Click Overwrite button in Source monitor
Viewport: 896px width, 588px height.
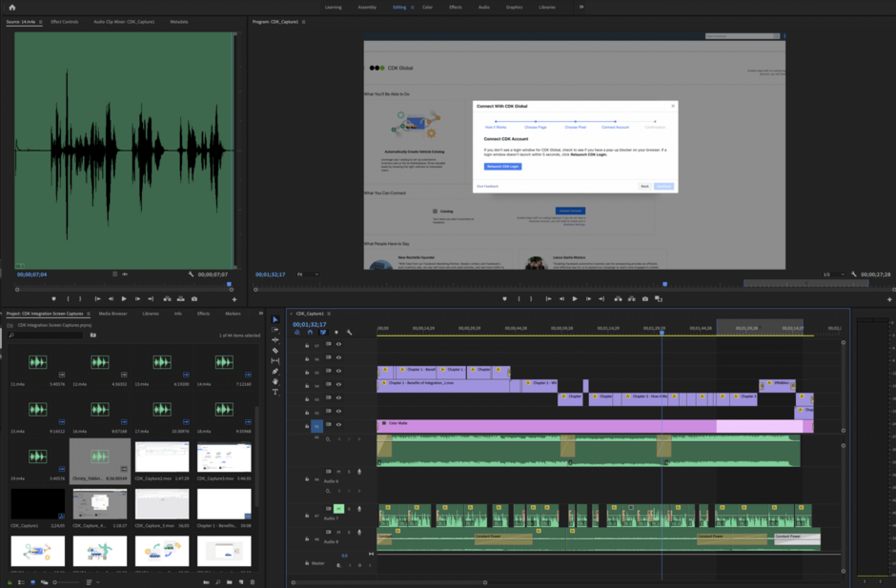(x=180, y=299)
